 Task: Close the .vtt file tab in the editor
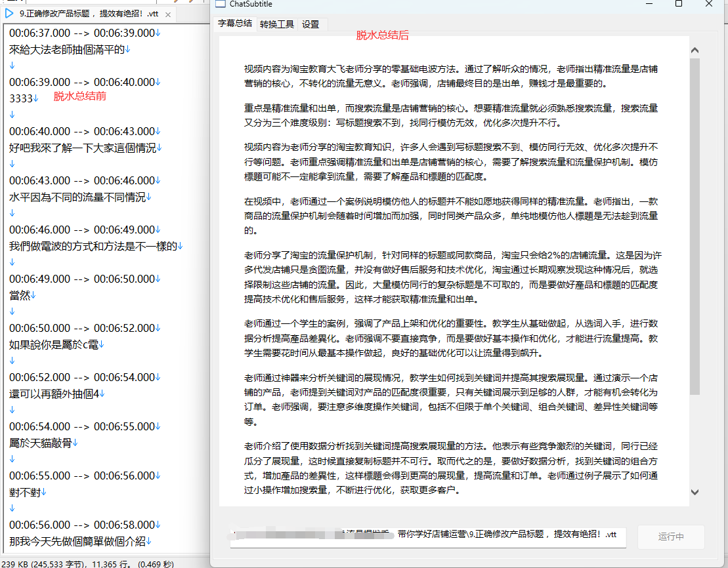point(168,15)
